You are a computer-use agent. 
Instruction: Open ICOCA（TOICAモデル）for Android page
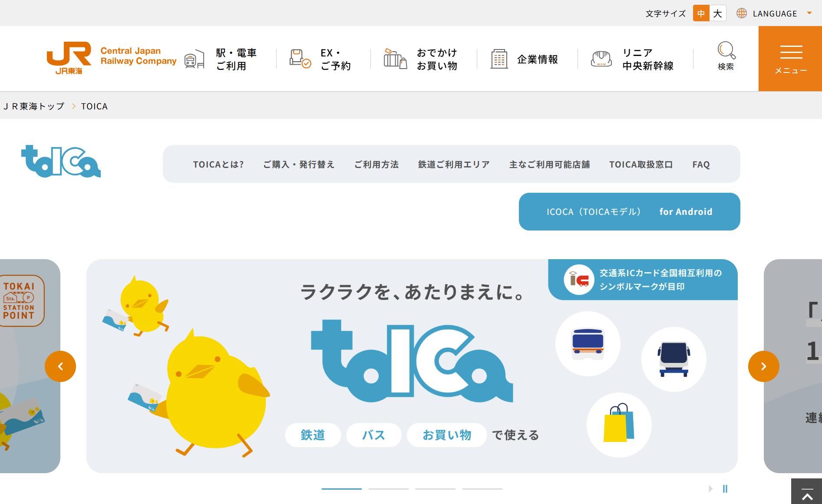pyautogui.click(x=629, y=211)
